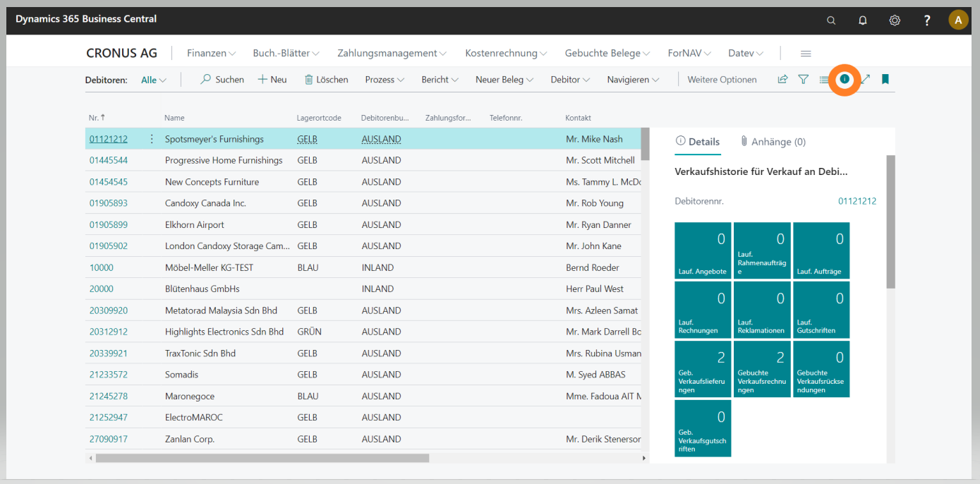Open the Geb. Verkaufsgutschriften tile

tap(703, 428)
